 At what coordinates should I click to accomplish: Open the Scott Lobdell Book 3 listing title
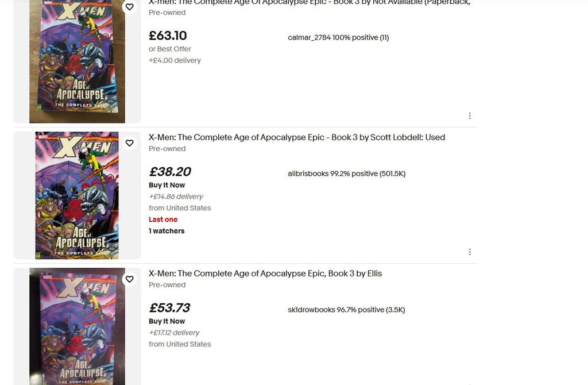point(296,137)
